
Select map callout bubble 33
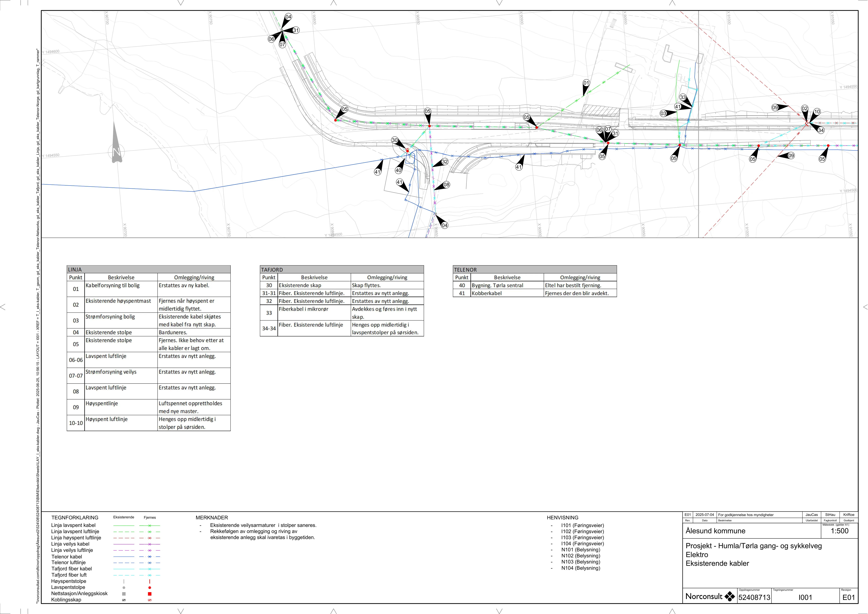[683, 97]
